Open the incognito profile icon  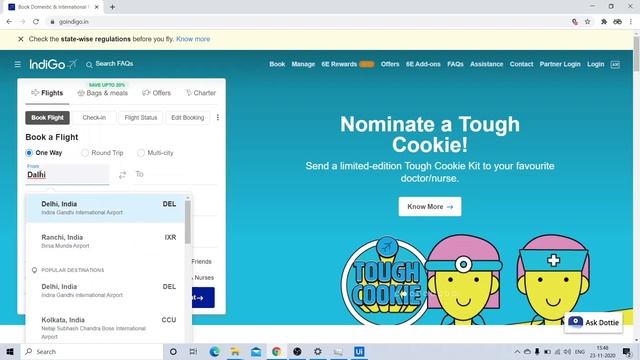point(618,22)
